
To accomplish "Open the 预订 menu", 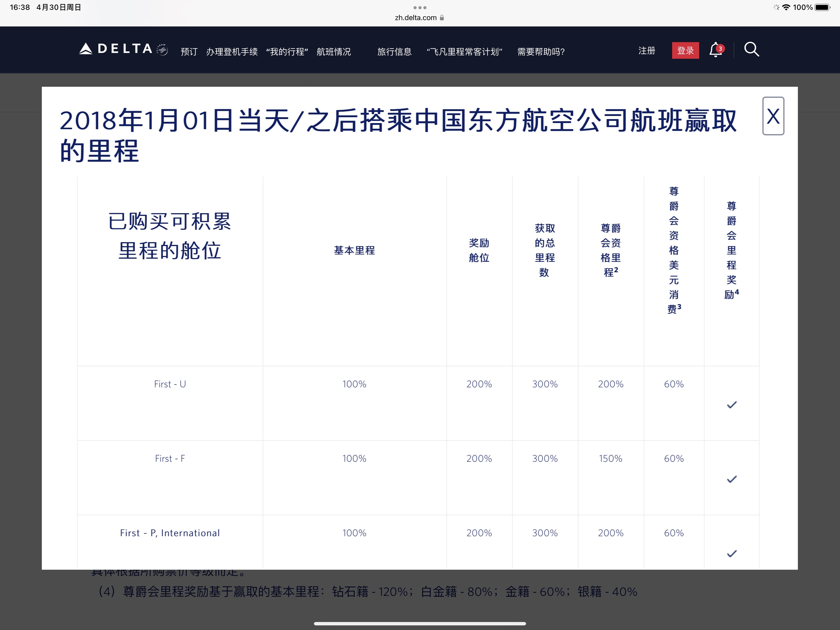I will coord(189,51).
